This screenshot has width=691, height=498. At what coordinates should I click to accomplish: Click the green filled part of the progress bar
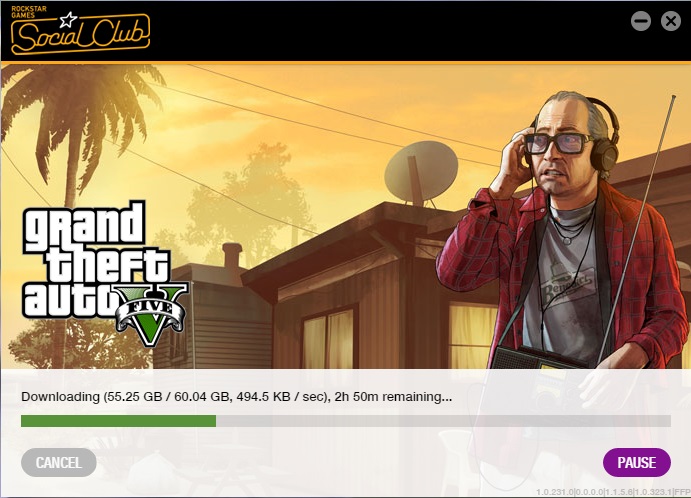click(x=119, y=421)
